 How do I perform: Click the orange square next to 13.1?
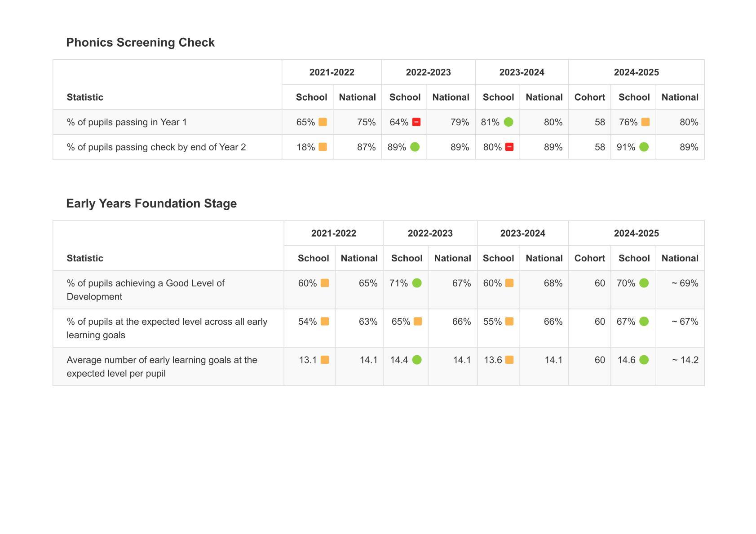click(324, 360)
